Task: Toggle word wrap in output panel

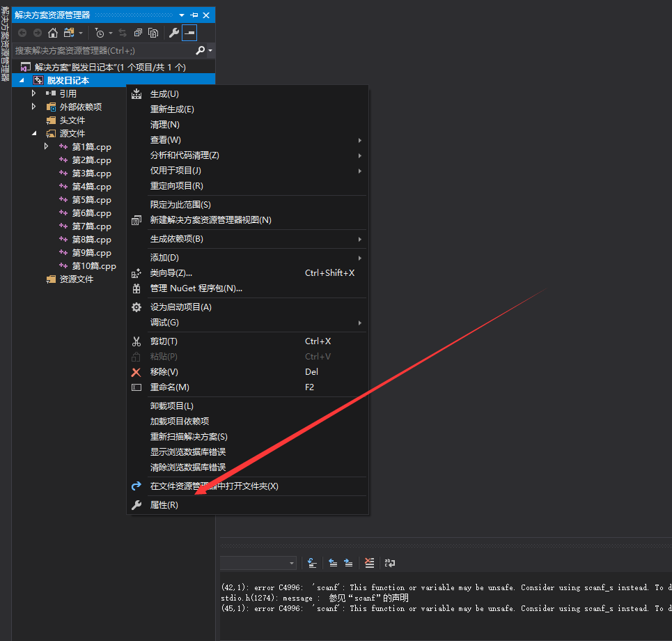Action: tap(389, 563)
